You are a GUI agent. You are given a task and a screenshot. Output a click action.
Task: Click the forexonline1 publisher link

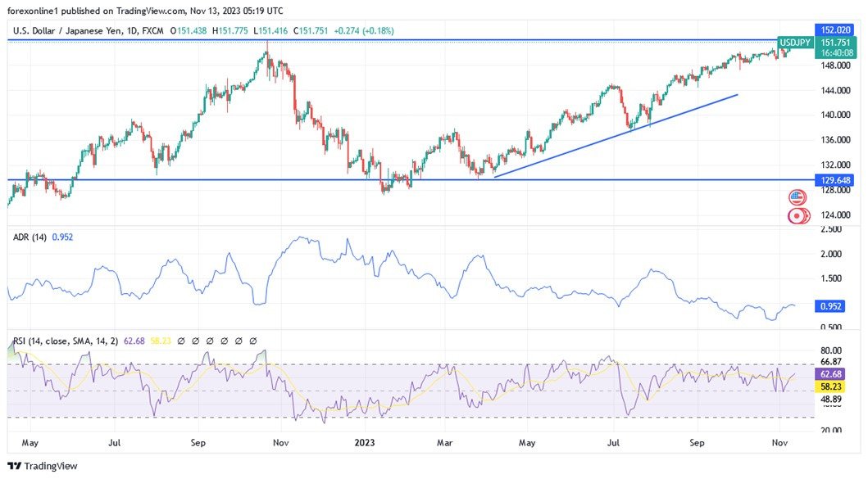(x=33, y=11)
